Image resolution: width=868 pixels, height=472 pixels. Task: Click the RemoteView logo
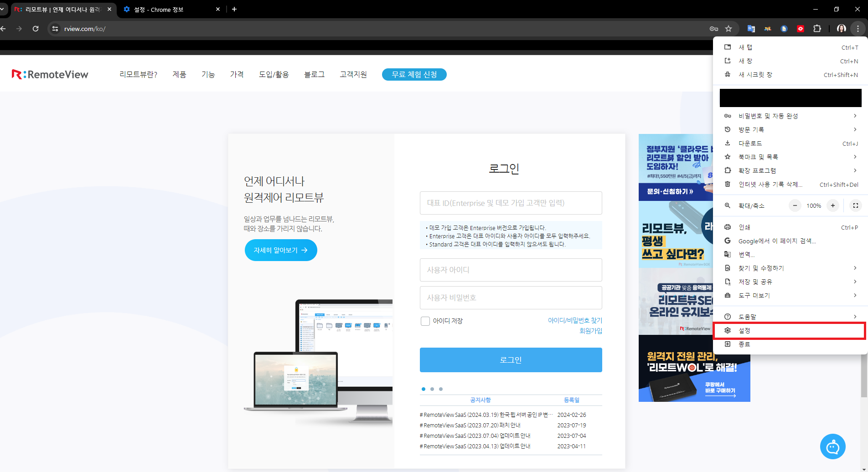[x=50, y=74]
